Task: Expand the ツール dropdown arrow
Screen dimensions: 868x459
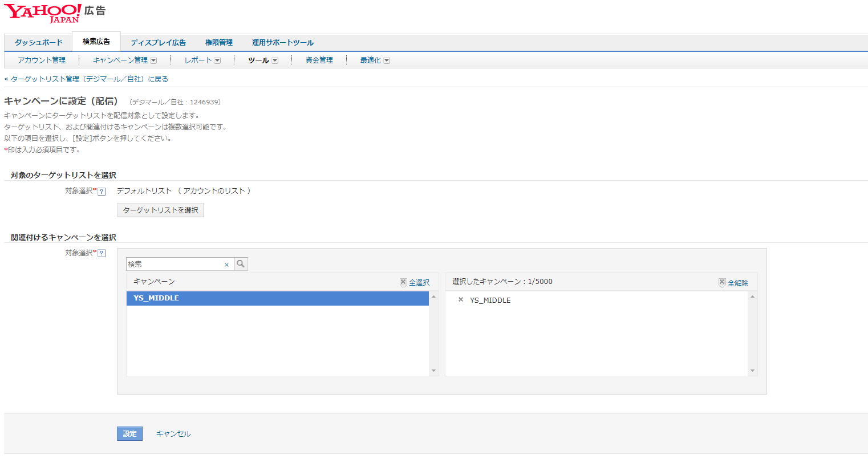Action: coord(275,60)
